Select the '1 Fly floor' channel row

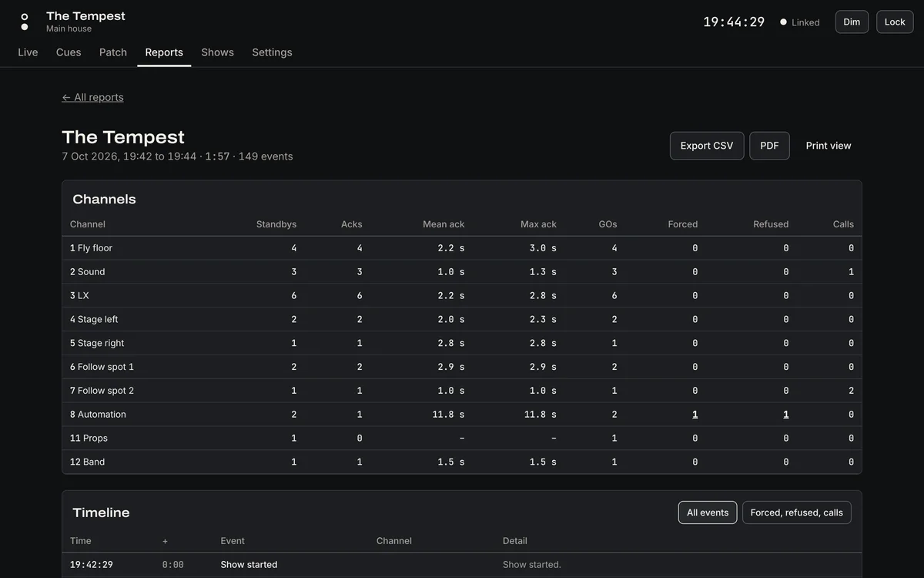pyautogui.click(x=462, y=248)
